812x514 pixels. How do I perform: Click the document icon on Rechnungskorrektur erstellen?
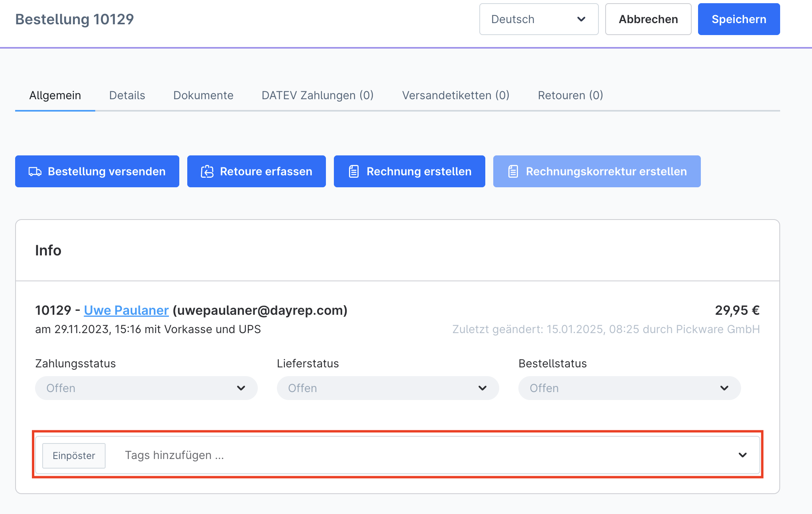click(513, 172)
